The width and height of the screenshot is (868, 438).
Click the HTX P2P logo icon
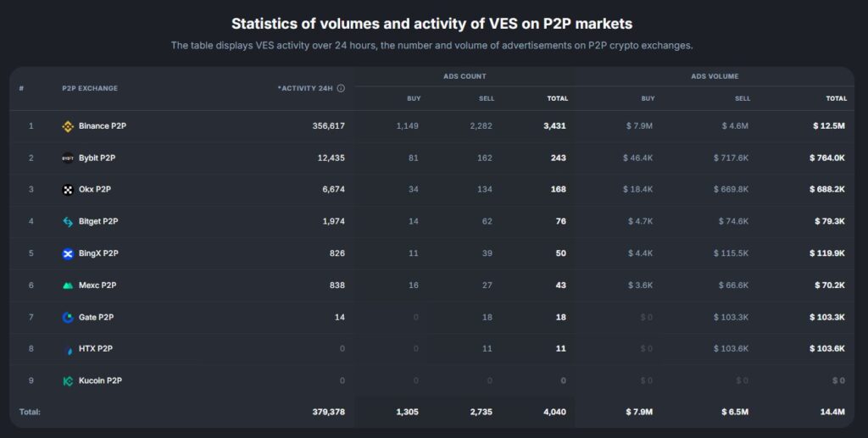tap(68, 350)
